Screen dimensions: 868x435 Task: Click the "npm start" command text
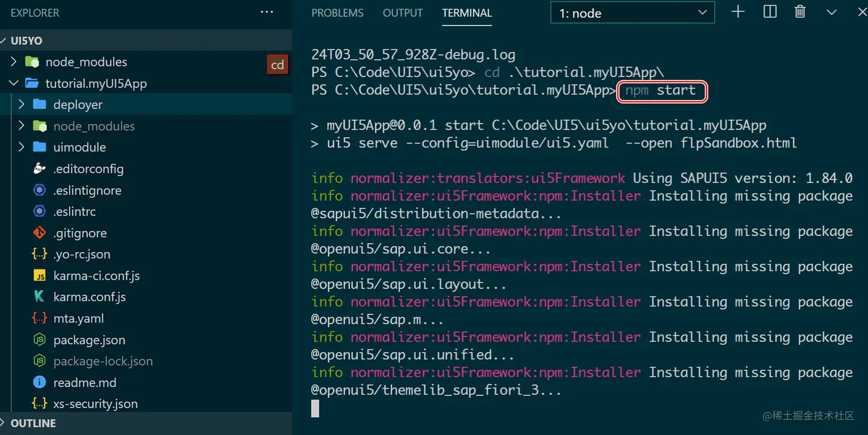pyautogui.click(x=661, y=90)
